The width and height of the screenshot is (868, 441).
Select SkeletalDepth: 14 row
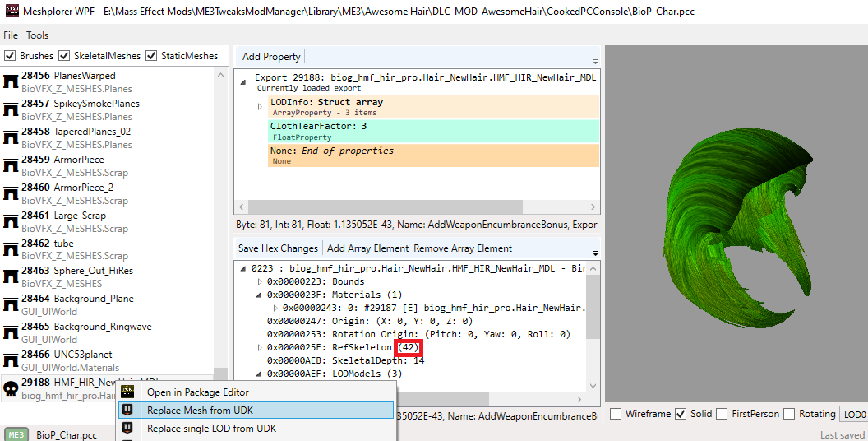(345, 360)
